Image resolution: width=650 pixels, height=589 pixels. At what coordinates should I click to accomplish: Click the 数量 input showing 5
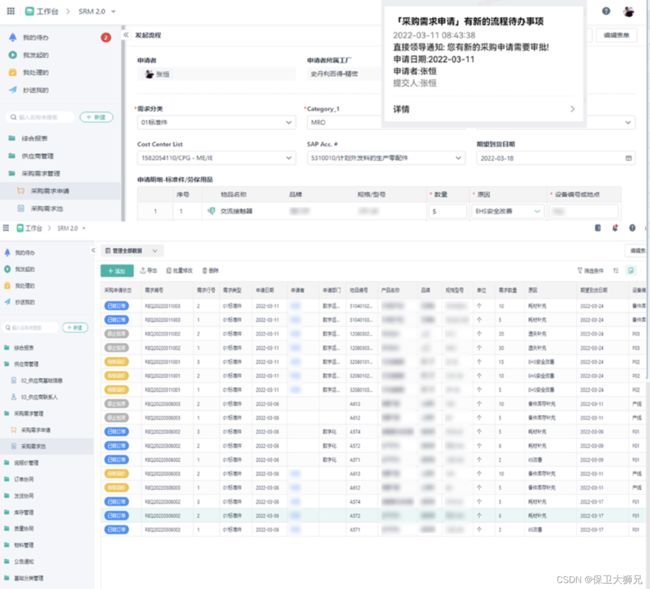click(447, 211)
